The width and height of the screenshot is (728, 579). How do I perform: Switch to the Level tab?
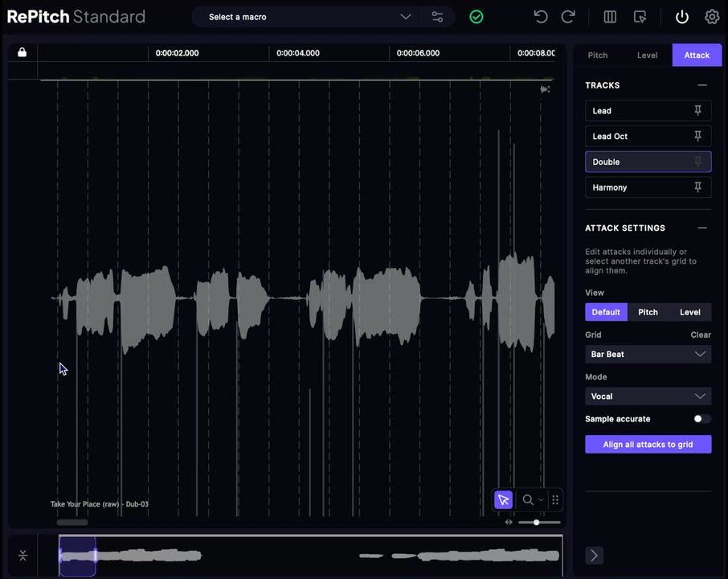coord(647,55)
